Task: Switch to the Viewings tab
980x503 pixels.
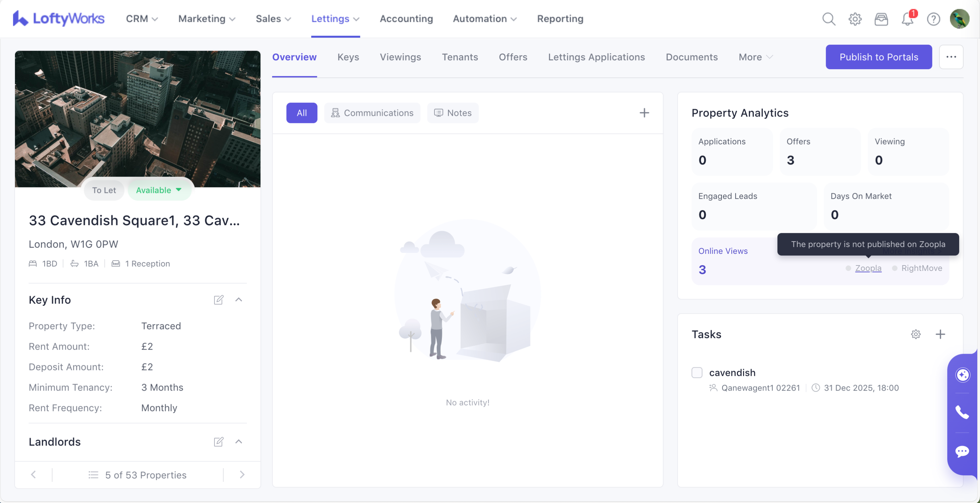Action: click(400, 57)
